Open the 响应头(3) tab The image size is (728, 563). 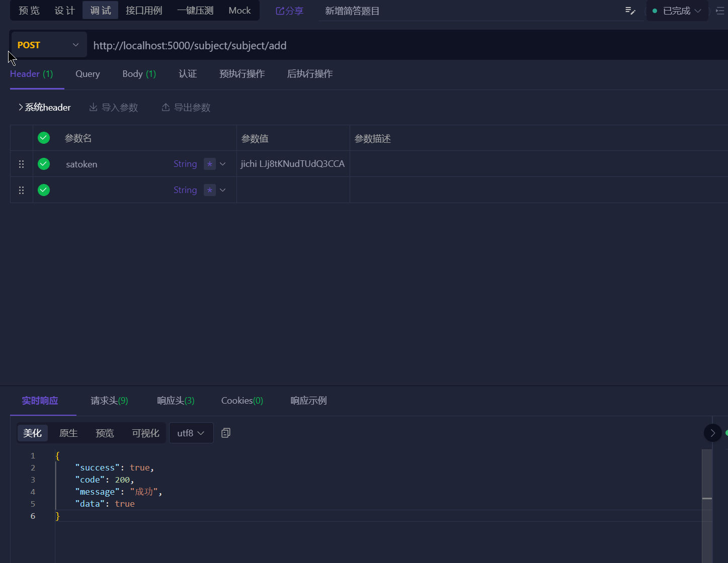point(176,401)
